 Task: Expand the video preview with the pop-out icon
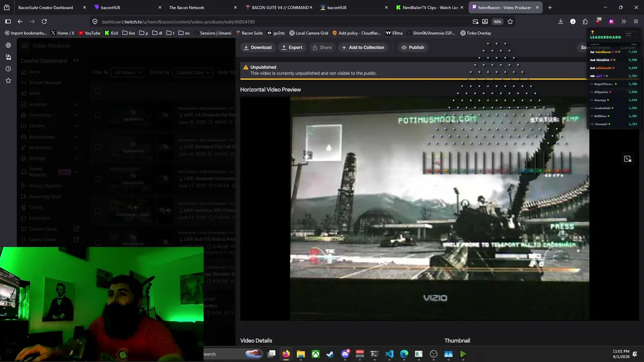click(x=627, y=159)
